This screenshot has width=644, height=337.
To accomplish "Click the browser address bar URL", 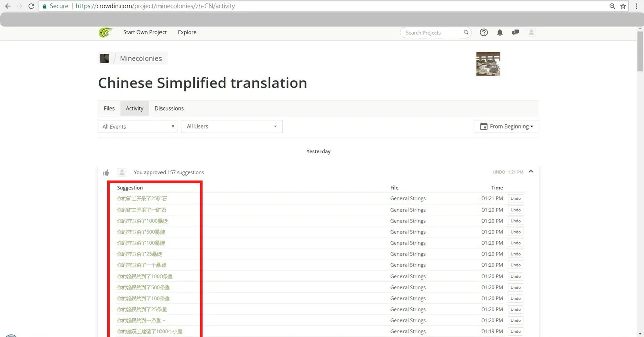I will (x=155, y=6).
